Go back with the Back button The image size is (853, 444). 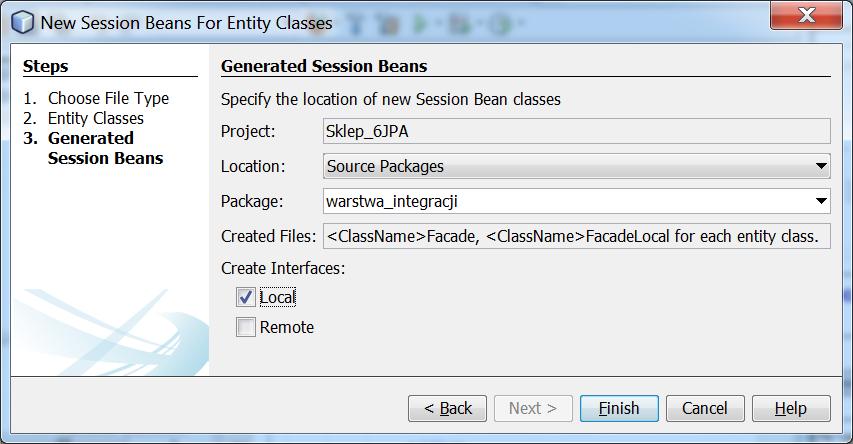[447, 408]
